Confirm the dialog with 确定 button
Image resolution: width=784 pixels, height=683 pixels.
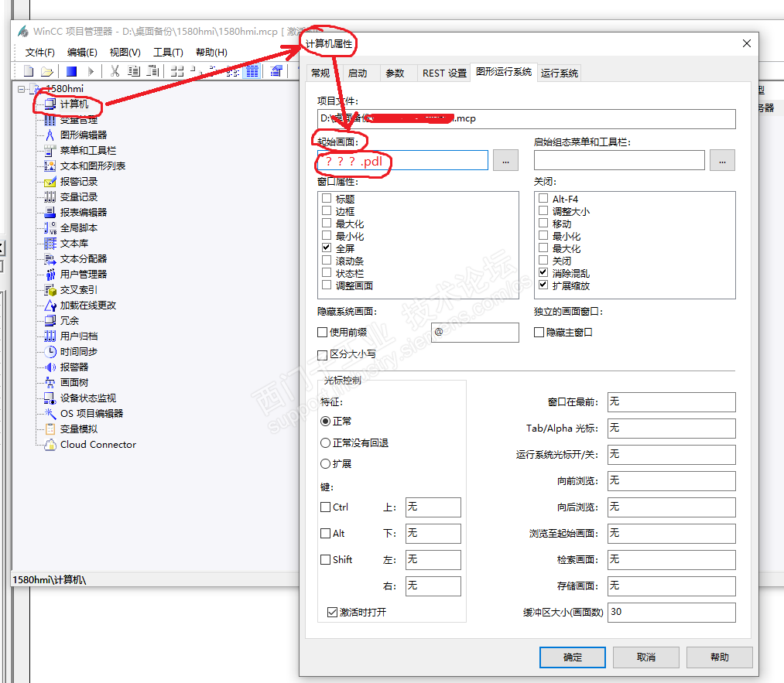(x=573, y=657)
